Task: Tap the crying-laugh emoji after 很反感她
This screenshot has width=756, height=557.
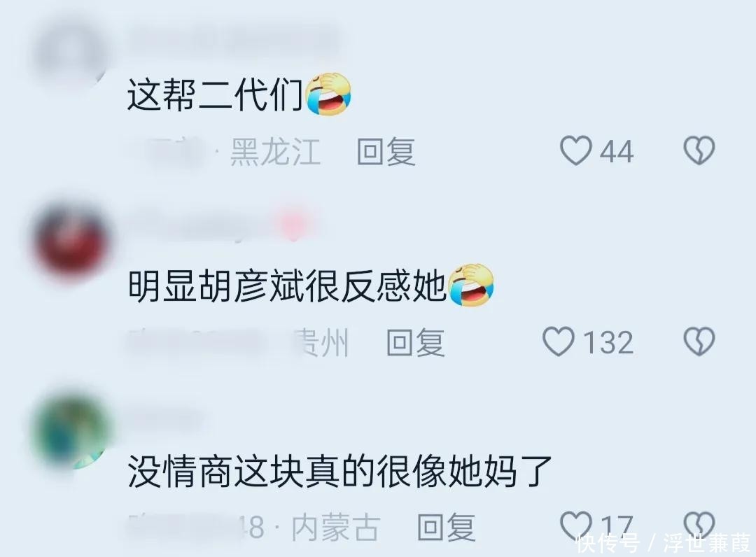Action: click(471, 285)
